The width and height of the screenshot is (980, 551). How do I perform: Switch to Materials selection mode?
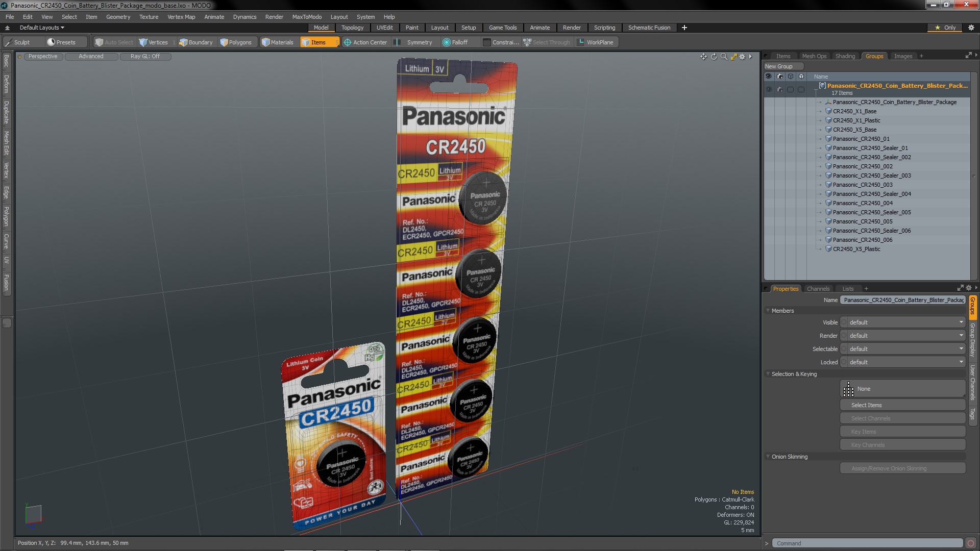(x=278, y=42)
